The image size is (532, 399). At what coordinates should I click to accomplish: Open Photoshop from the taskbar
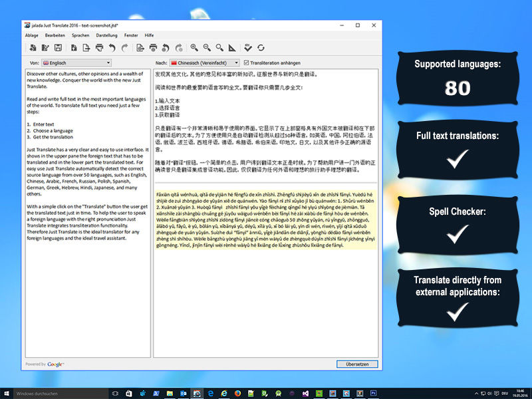[x=373, y=394]
